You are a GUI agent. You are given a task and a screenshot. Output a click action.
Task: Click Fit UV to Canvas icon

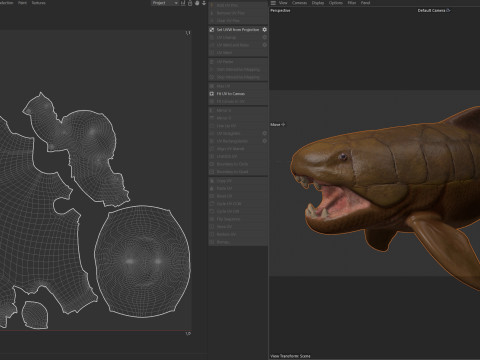tap(212, 94)
